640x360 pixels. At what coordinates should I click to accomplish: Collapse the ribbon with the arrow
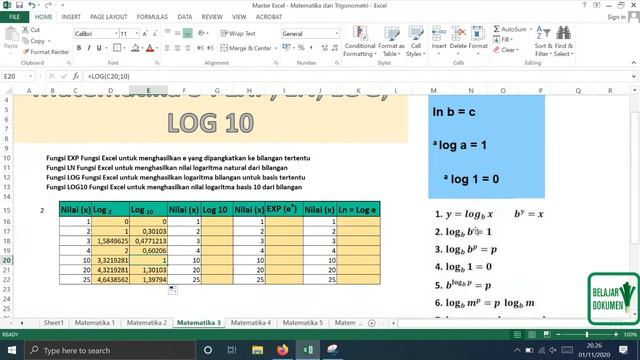[x=633, y=63]
